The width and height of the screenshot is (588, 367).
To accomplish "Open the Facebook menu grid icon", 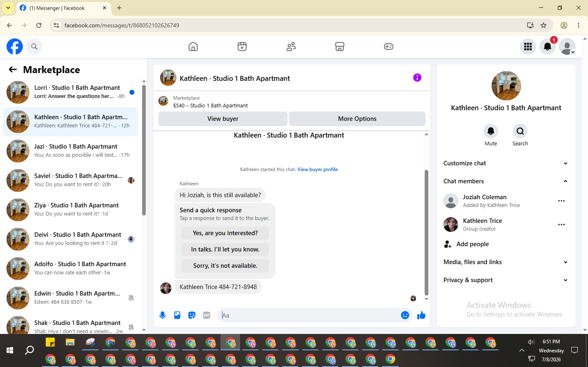I will (x=528, y=47).
